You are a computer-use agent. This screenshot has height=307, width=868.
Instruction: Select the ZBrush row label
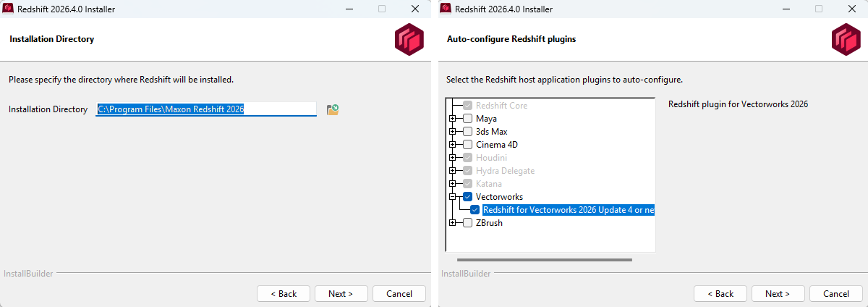(489, 223)
